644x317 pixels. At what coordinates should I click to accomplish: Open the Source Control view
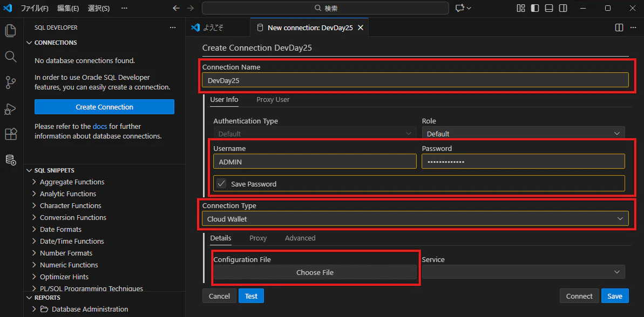click(x=11, y=82)
